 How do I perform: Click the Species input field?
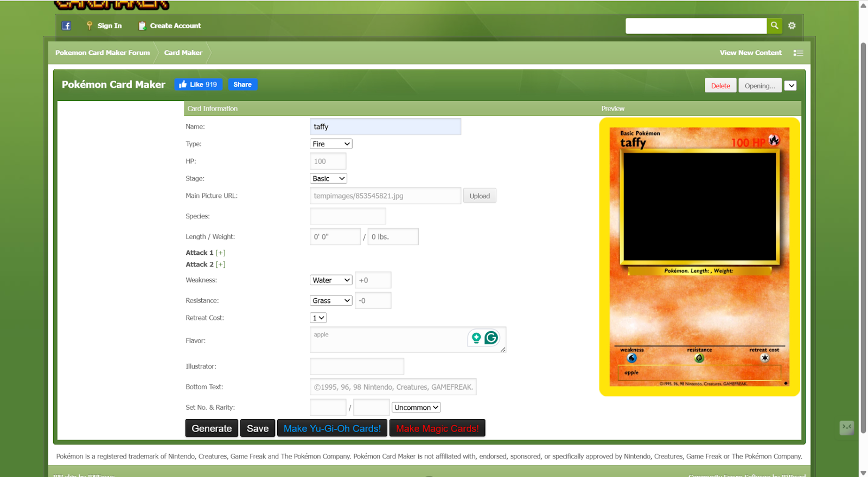pos(348,216)
